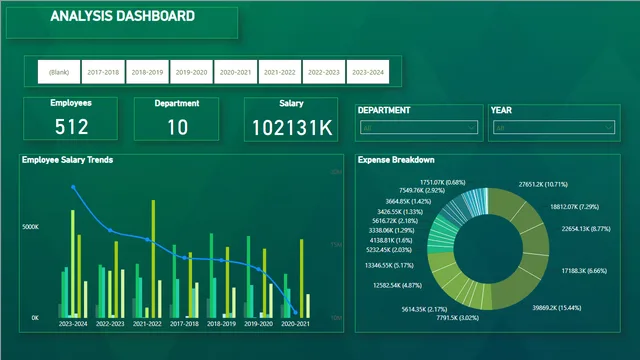Viewport: 640px width, 360px height.
Task: Click the 3664.85K (1.42%) donut label
Action: pos(408,202)
